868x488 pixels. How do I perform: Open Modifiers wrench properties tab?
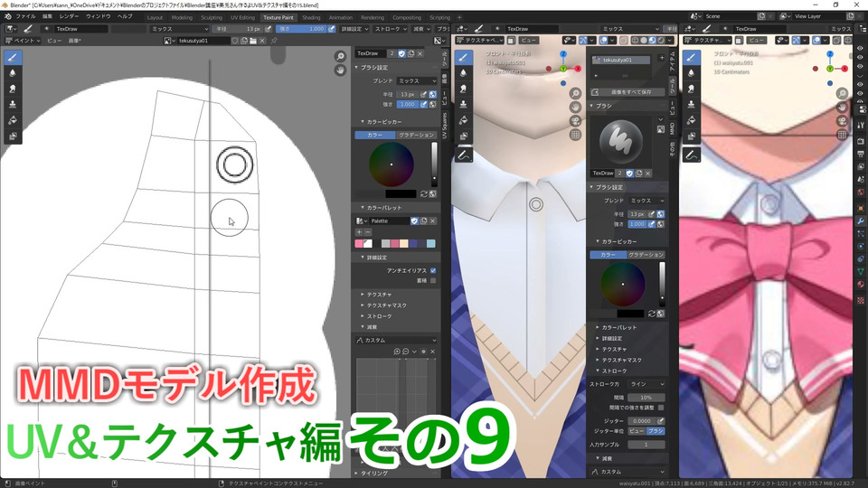click(860, 221)
